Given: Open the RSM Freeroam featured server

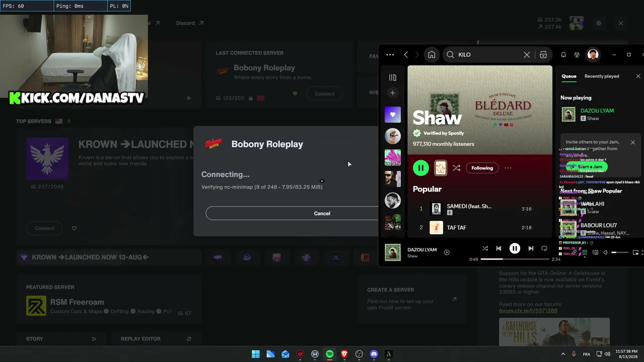Looking at the screenshot, I should 109,306.
